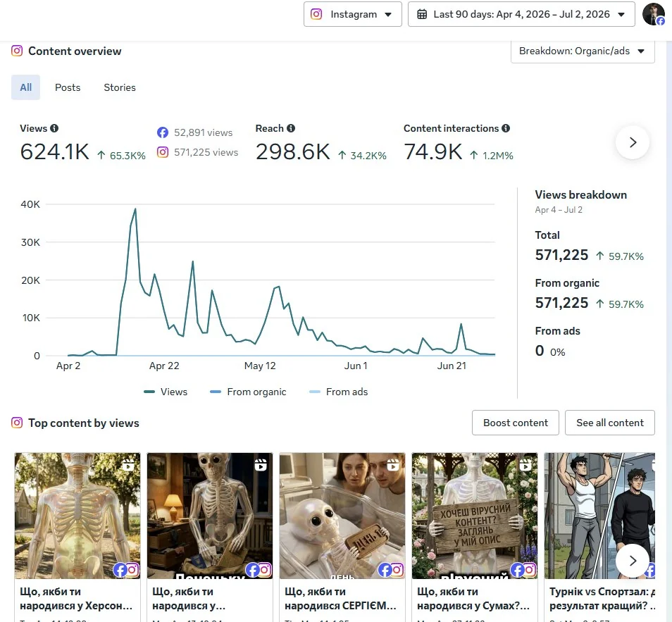Click Instagram icon beside Top content by views
Viewport: 672px width, 622px height.
tap(17, 423)
